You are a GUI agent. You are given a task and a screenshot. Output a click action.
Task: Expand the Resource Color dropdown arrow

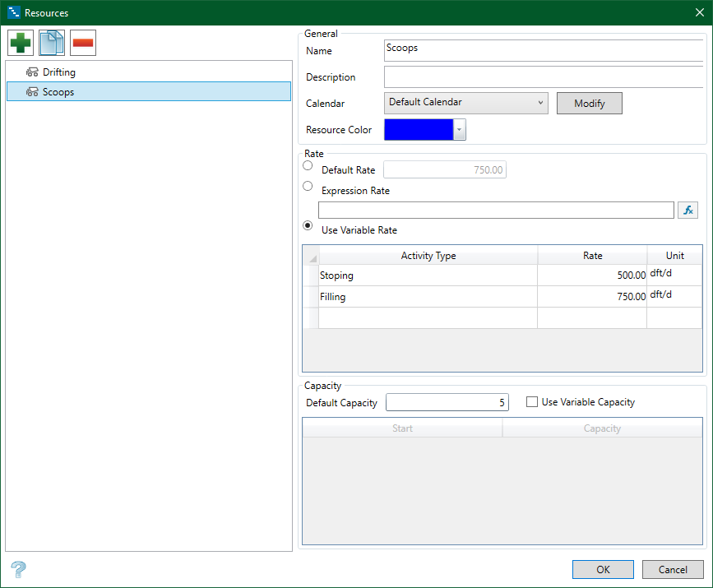pyautogui.click(x=460, y=130)
